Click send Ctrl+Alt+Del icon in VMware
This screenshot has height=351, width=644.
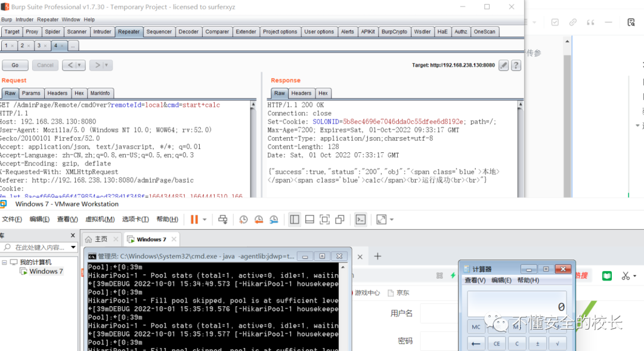[222, 220]
